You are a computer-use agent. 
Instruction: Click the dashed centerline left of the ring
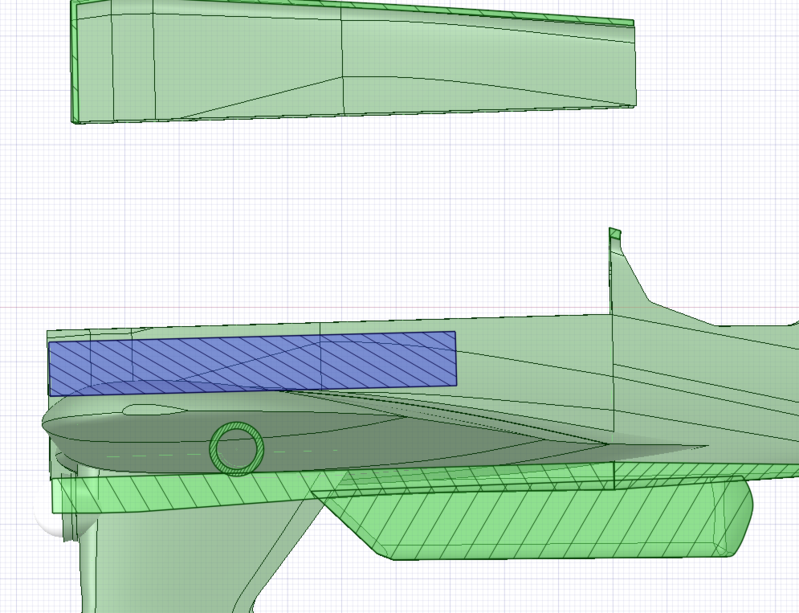coord(150,456)
